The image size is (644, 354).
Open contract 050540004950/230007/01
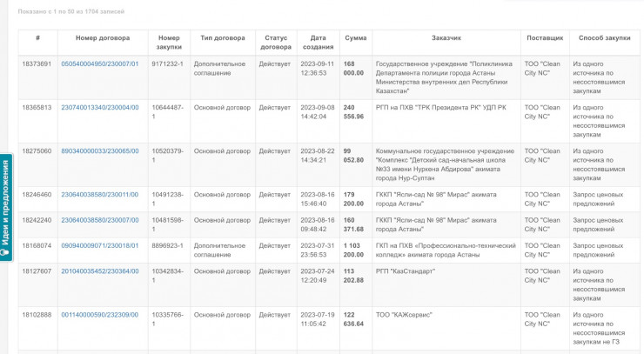tap(99, 63)
